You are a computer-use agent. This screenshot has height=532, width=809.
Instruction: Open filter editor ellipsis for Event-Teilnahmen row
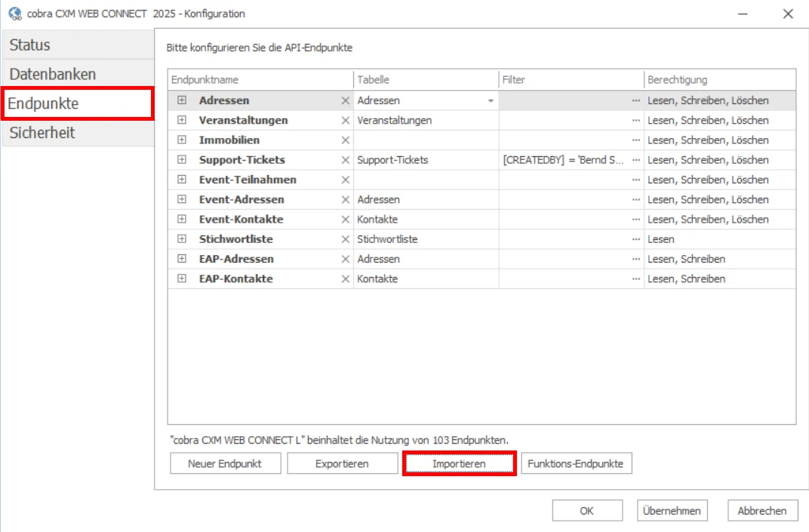pos(635,180)
